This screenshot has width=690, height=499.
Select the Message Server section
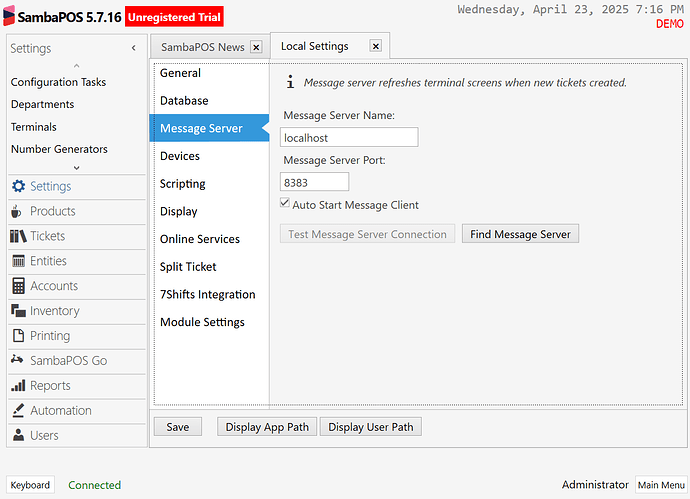pos(209,128)
